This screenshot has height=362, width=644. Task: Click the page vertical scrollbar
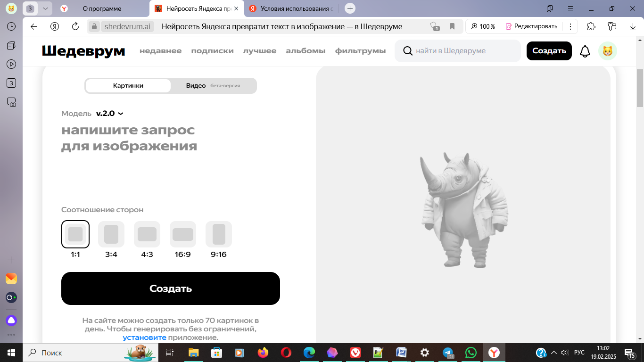[x=640, y=88]
